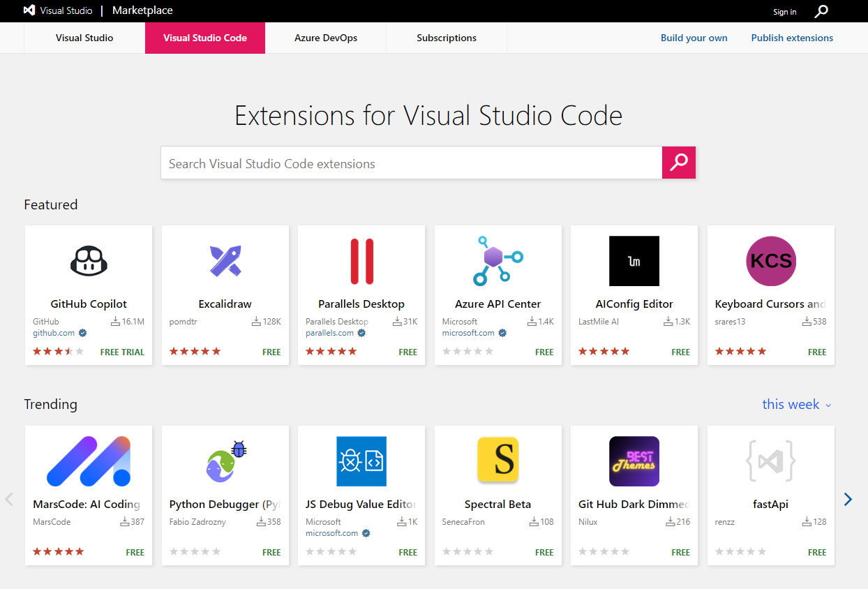Switch to the Azure DevOps tab
Screen dimensions: 868x589
326,38
